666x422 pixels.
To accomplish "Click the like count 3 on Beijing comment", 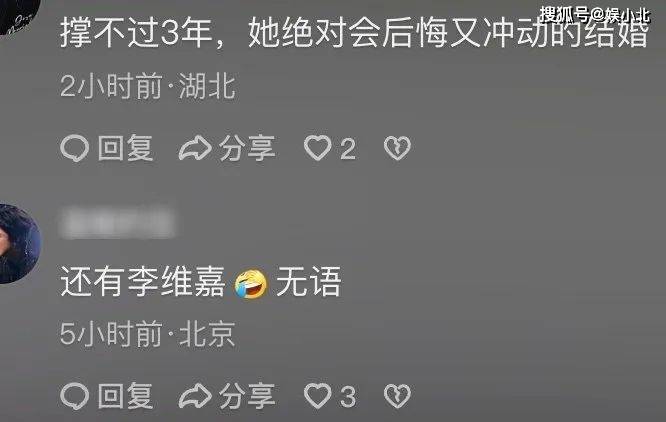I will coord(348,397).
